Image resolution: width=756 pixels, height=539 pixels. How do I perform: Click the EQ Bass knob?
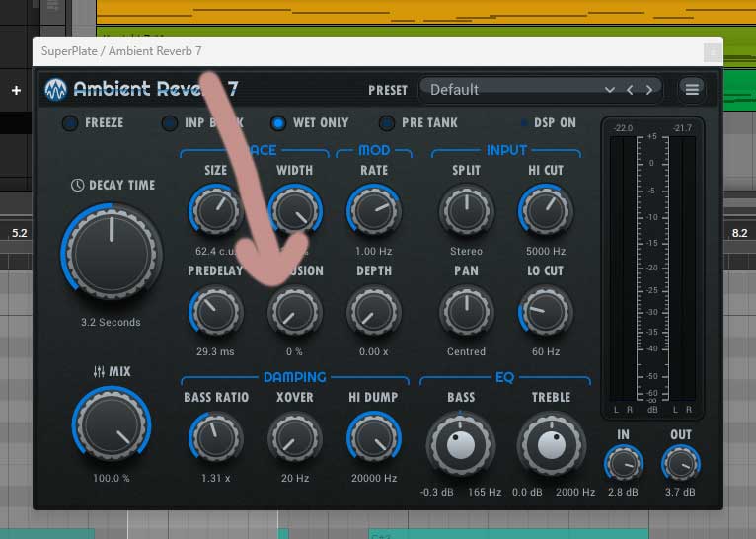461,444
